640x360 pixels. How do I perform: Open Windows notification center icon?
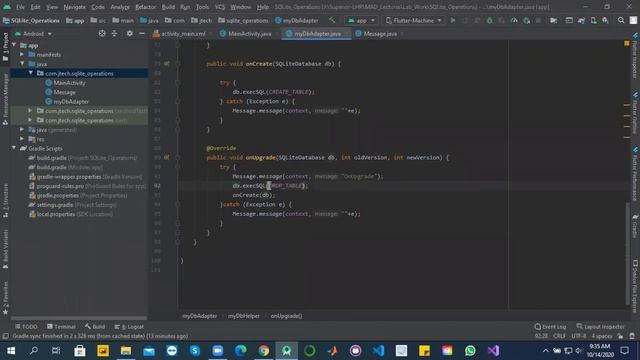(x=624, y=351)
